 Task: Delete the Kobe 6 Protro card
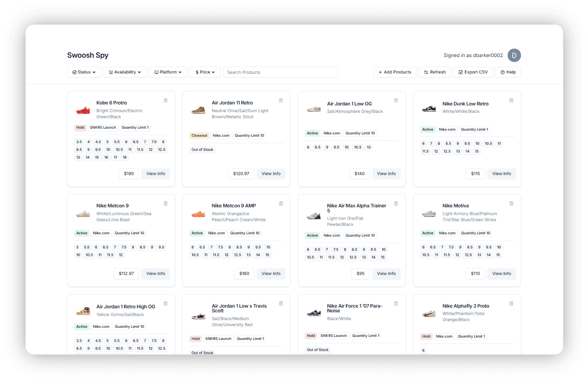[166, 100]
